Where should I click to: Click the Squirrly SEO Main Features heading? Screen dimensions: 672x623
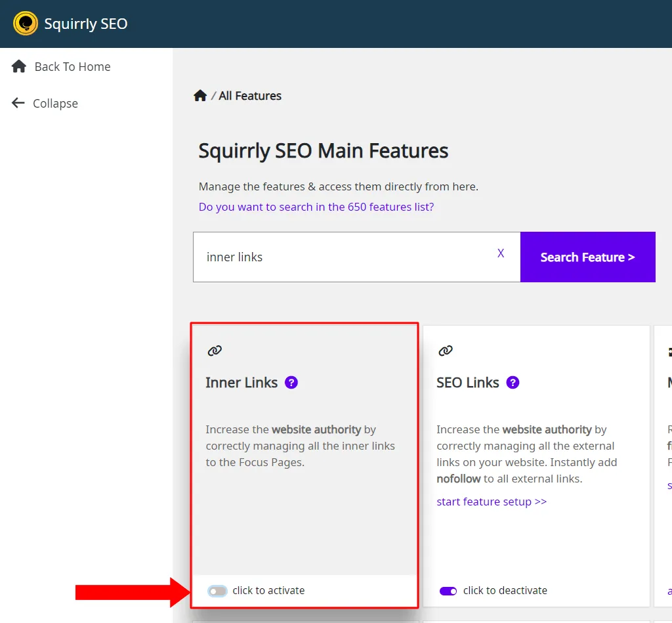(323, 151)
